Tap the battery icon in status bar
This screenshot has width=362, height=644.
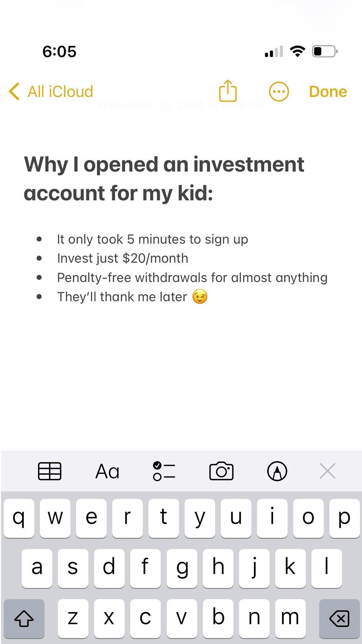[325, 51]
